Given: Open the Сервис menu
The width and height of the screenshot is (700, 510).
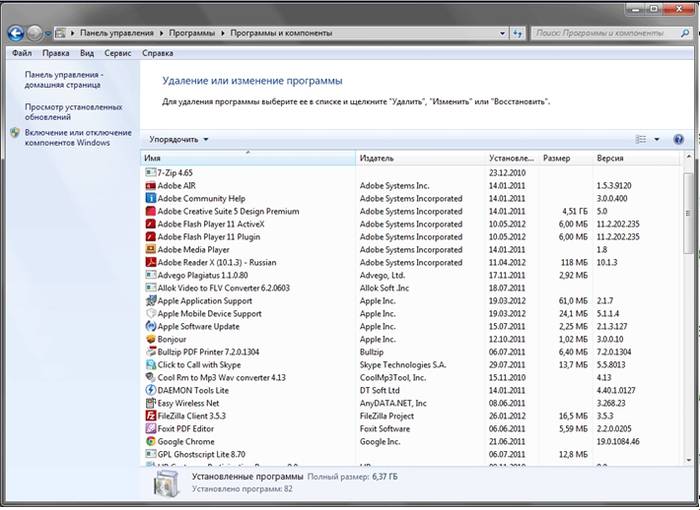Looking at the screenshot, I should 118,53.
